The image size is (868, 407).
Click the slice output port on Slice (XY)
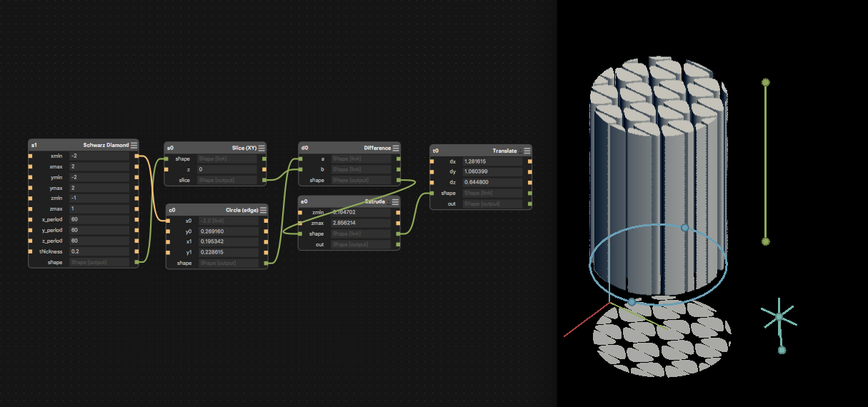click(264, 180)
